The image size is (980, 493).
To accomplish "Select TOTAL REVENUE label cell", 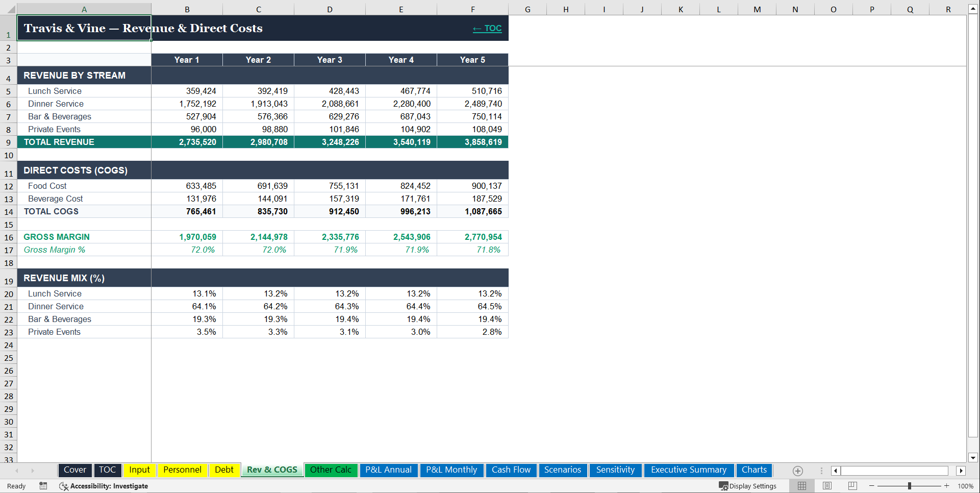I will click(84, 142).
